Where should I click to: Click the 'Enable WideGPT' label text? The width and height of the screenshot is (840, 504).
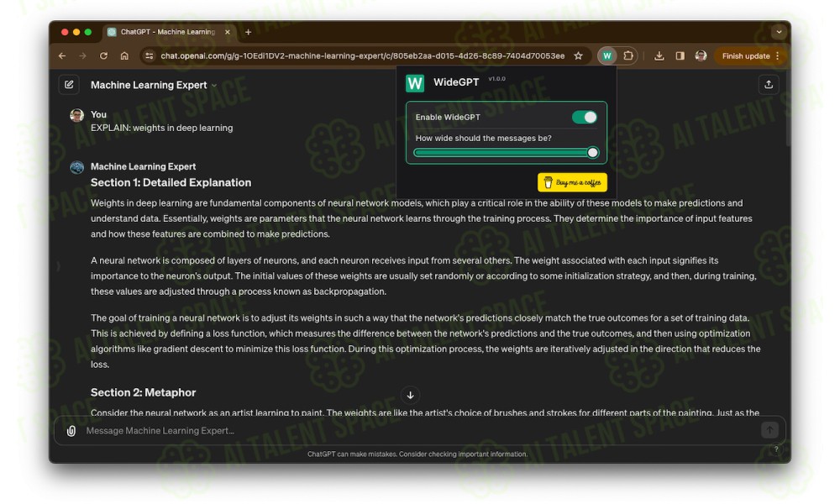coord(448,118)
